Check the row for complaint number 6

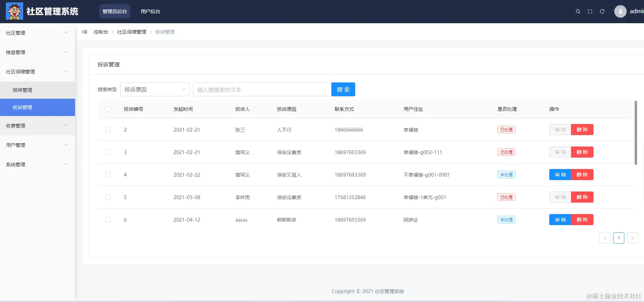point(108,220)
